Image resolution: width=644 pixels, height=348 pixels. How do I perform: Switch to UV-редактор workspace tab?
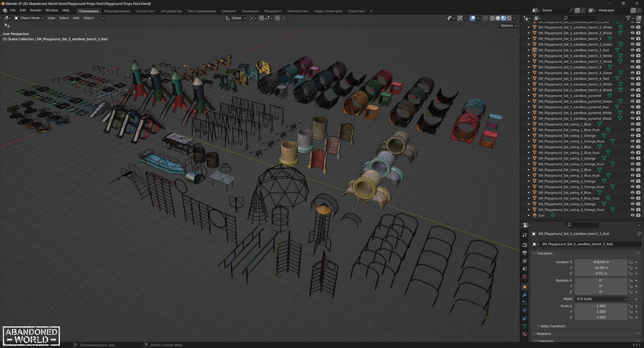coord(171,11)
